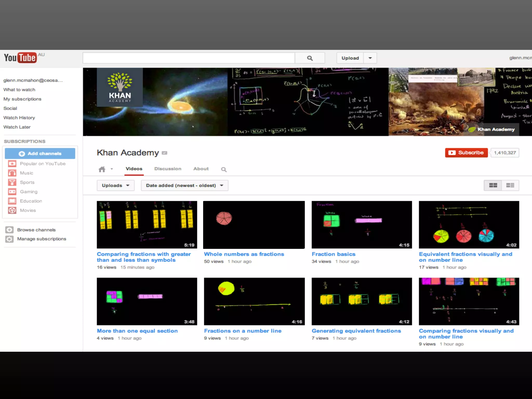Open the Date added sort dropdown
The height and width of the screenshot is (399, 532).
[x=184, y=185]
